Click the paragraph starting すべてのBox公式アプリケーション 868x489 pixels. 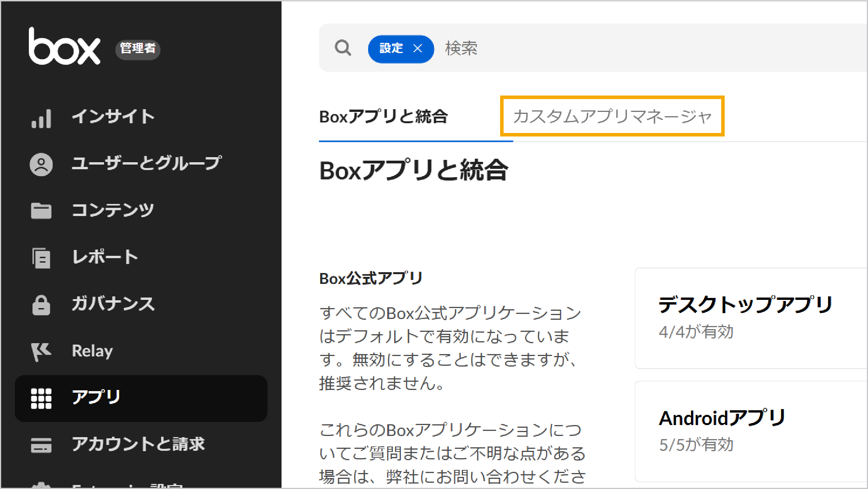[450, 348]
